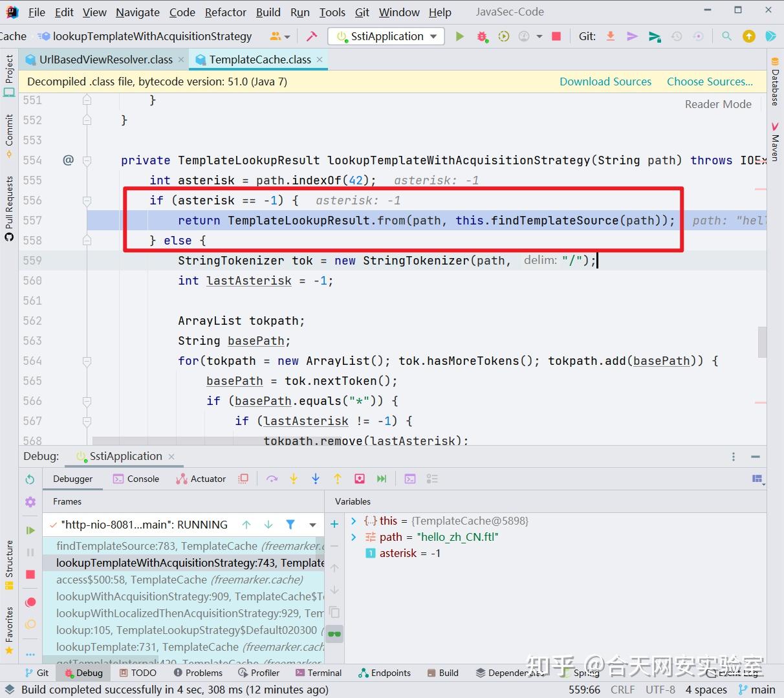Click UTF-8 encoding in status bar

[660, 690]
